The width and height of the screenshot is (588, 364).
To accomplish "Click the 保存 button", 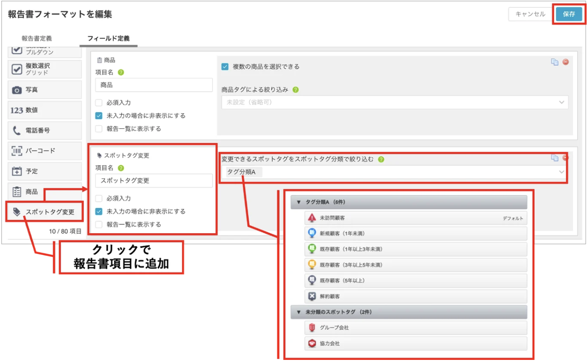I will click(x=569, y=14).
